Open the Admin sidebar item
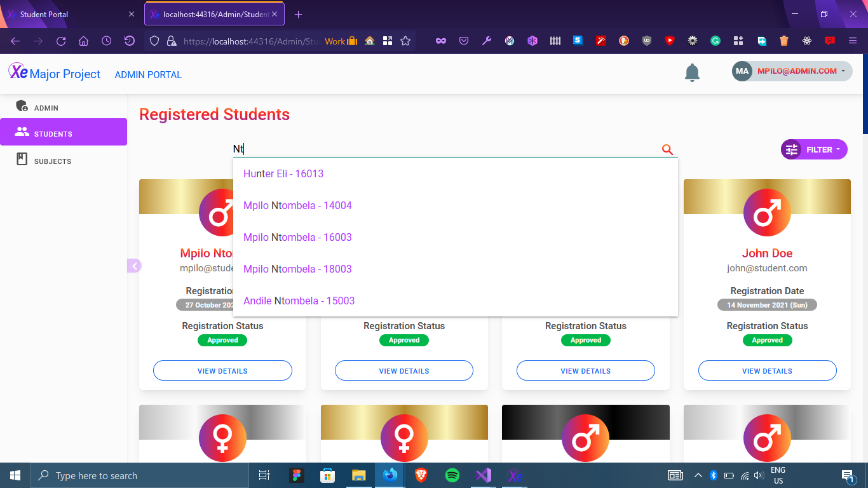Screen dimensions: 868x488 46,107
